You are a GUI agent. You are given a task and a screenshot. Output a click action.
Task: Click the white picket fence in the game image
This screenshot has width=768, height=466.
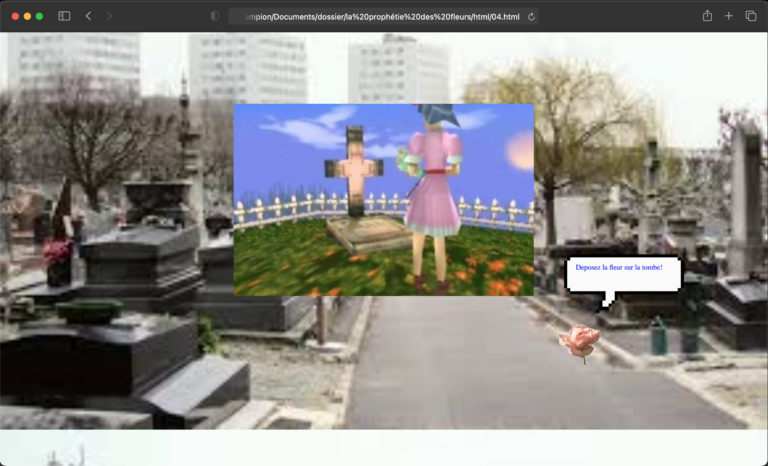pyautogui.click(x=280, y=210)
